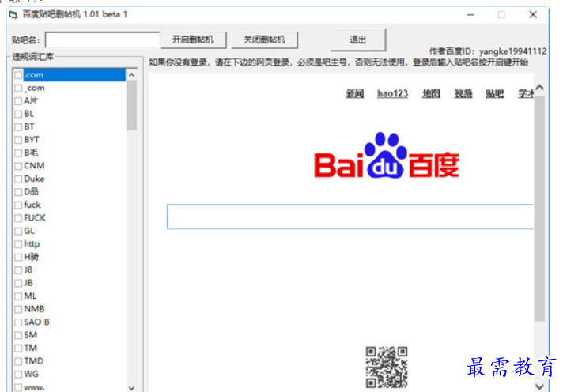The height and width of the screenshot is (392, 563).
Task: Check the highlighted .com checkbox
Action: click(18, 75)
